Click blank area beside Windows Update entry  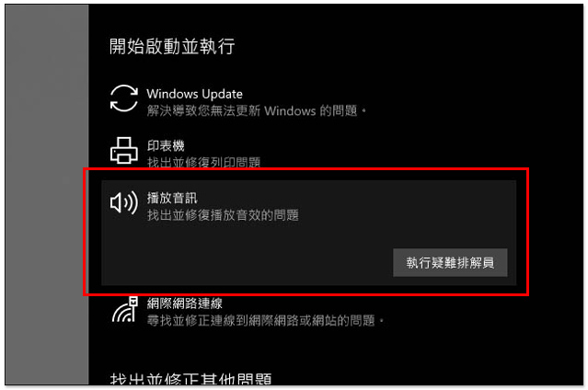pyautogui.click(x=450, y=99)
